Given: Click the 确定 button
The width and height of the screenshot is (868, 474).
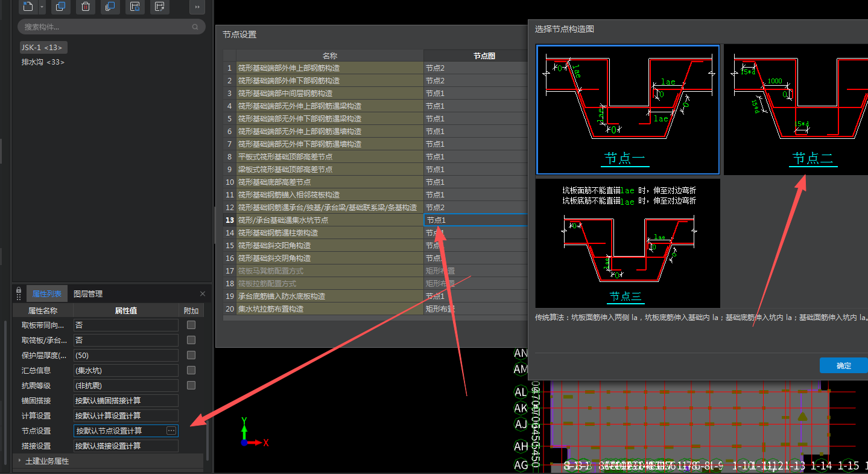Looking at the screenshot, I should tap(843, 365).
